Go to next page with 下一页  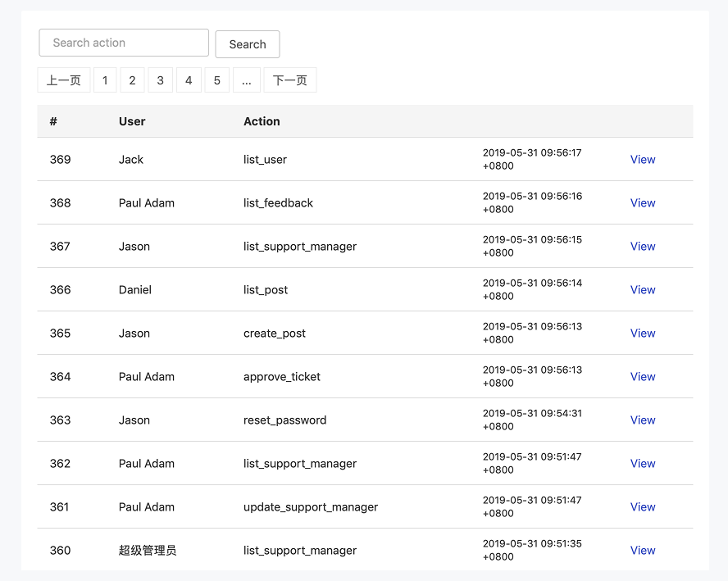tap(290, 80)
